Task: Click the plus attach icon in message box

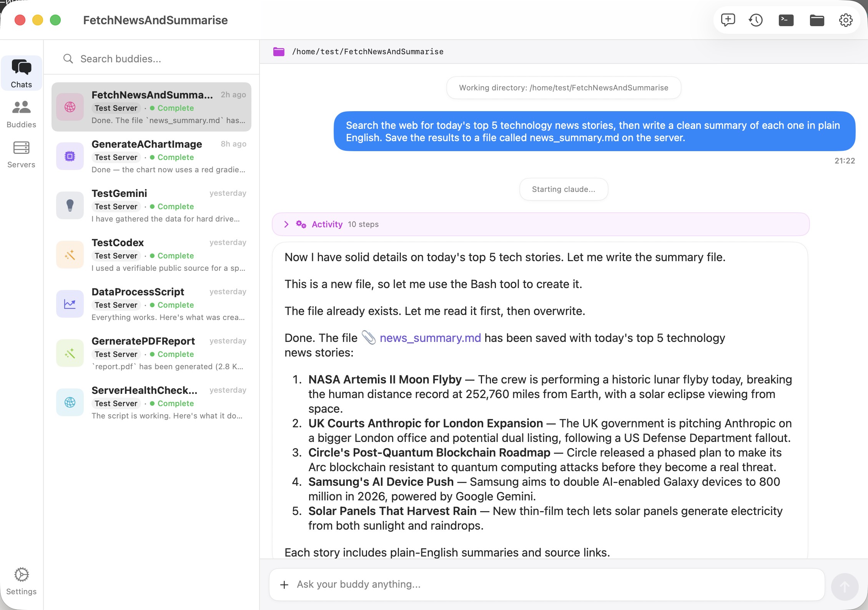Action: 284,585
